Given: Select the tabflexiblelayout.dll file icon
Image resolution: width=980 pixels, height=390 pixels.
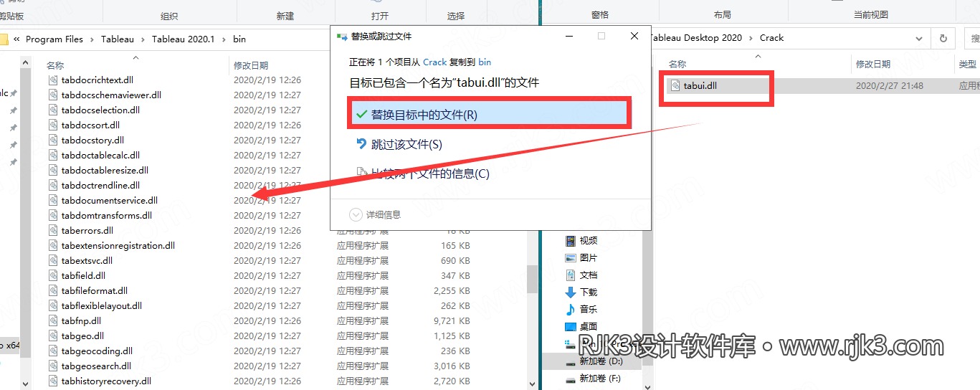Looking at the screenshot, I should (x=53, y=306).
